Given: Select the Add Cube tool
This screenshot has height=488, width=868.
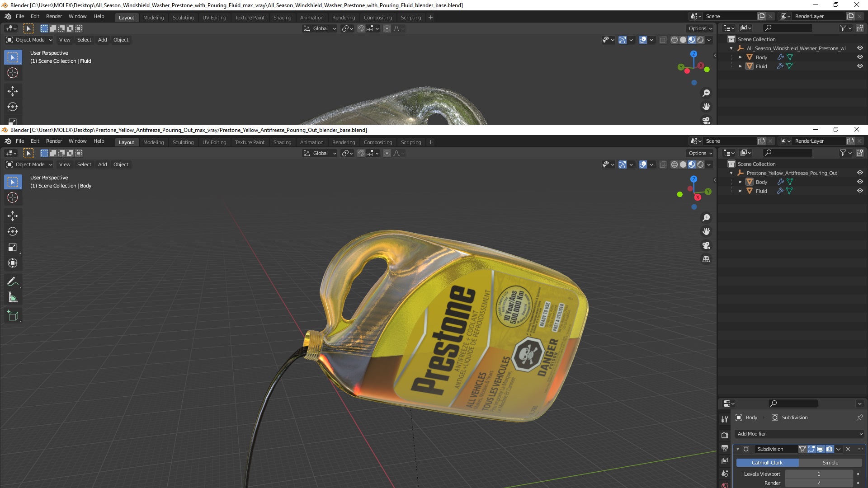Looking at the screenshot, I should (x=13, y=315).
